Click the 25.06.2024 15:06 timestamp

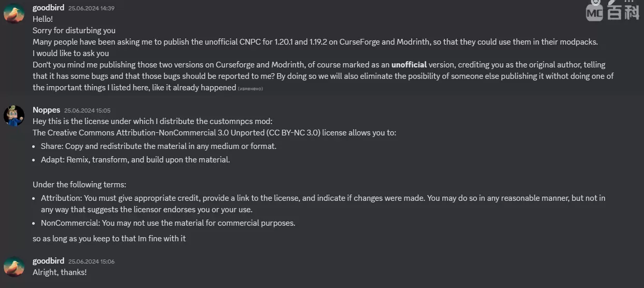coord(91,262)
